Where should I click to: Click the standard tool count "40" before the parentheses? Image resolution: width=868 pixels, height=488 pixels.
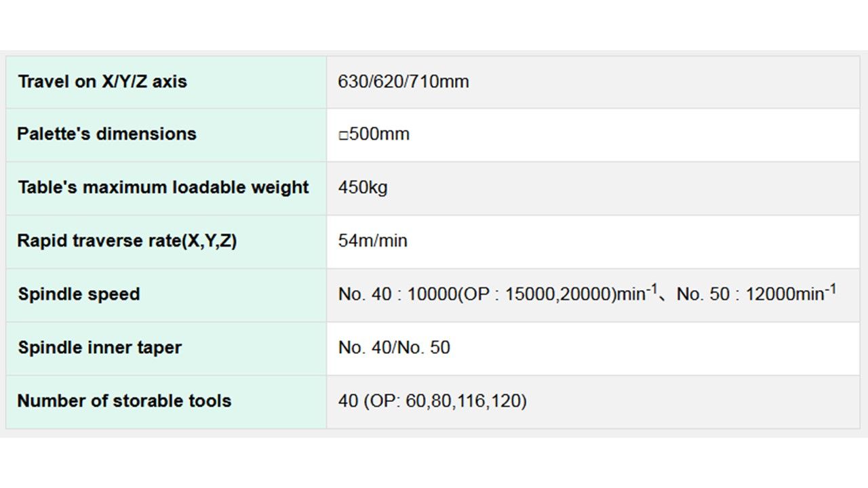(x=348, y=401)
